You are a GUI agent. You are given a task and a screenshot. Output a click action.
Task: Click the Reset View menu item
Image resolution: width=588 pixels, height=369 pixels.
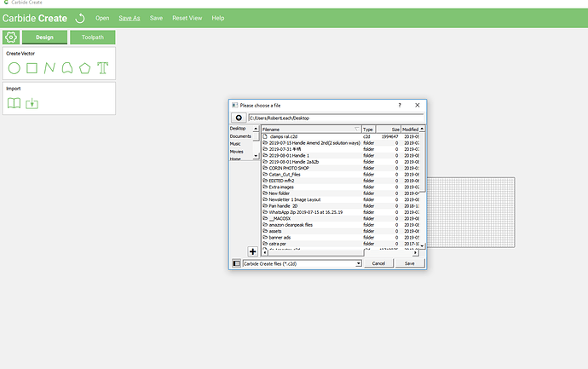[x=187, y=18]
